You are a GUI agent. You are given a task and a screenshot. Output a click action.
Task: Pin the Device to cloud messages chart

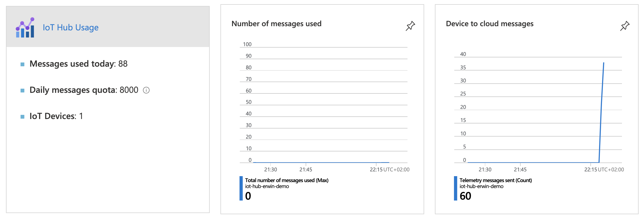pos(625,26)
